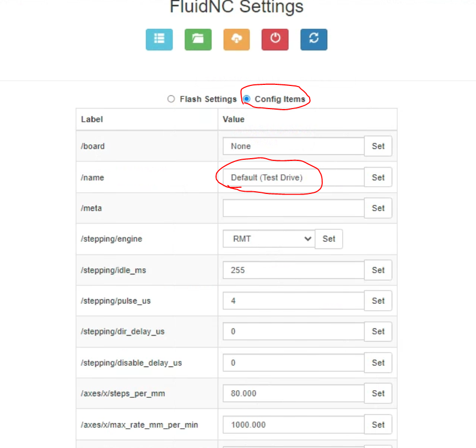Click the /board label text
This screenshot has width=476, height=448.
[x=93, y=146]
